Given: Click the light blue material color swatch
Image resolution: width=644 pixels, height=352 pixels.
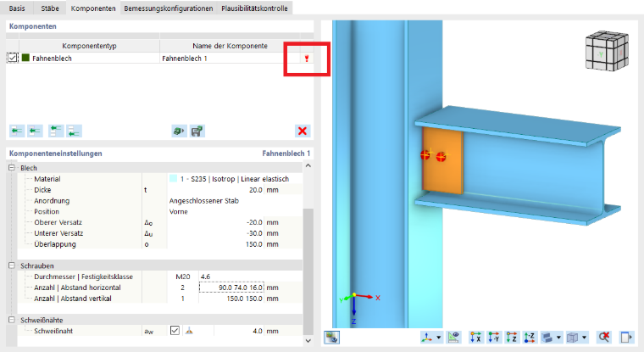Looking at the screenshot, I should tap(173, 178).
